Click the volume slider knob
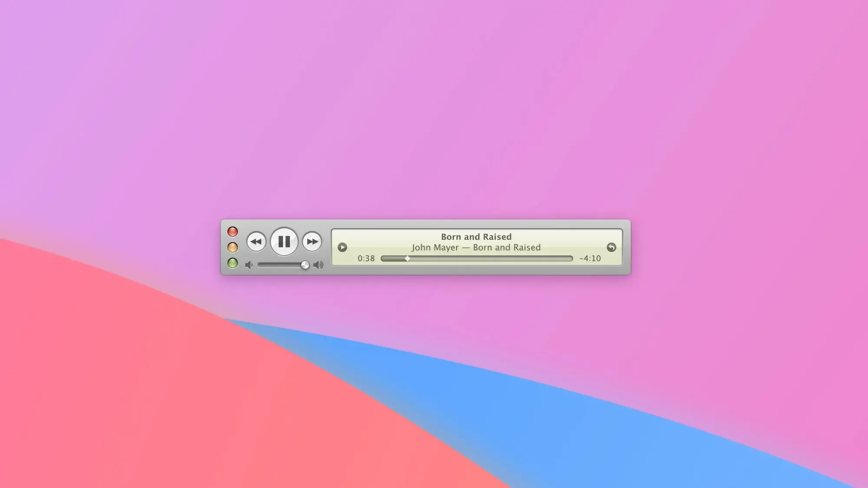 pyautogui.click(x=305, y=265)
